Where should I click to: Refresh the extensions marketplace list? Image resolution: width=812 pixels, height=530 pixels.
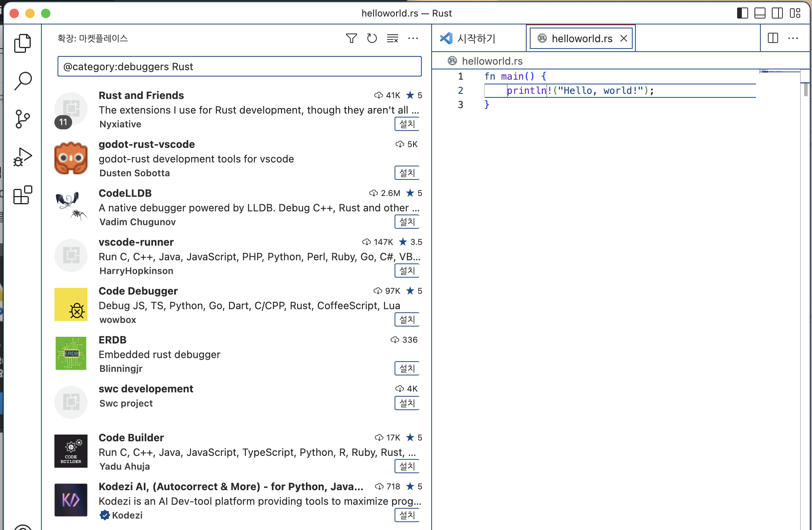(x=372, y=38)
